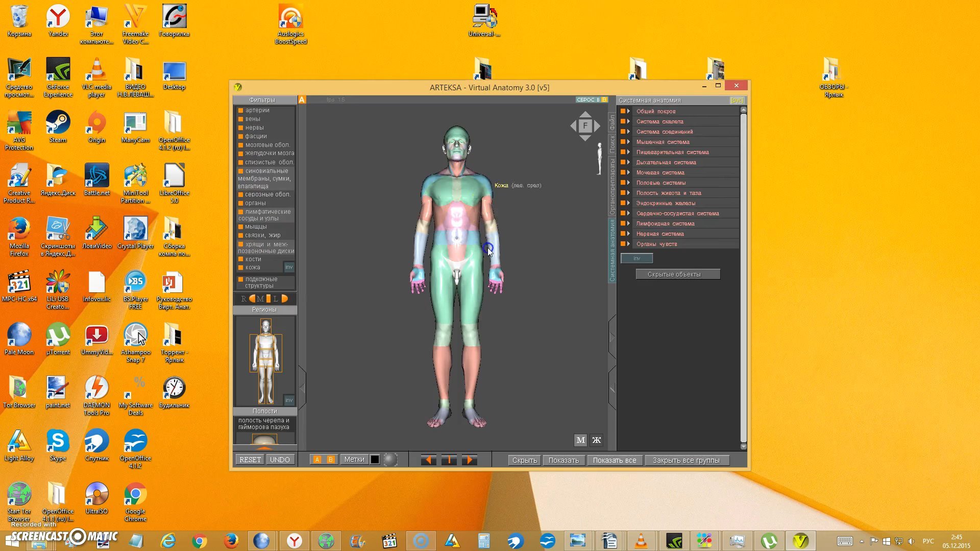
Task: Click the Метки button
Action: [354, 460]
